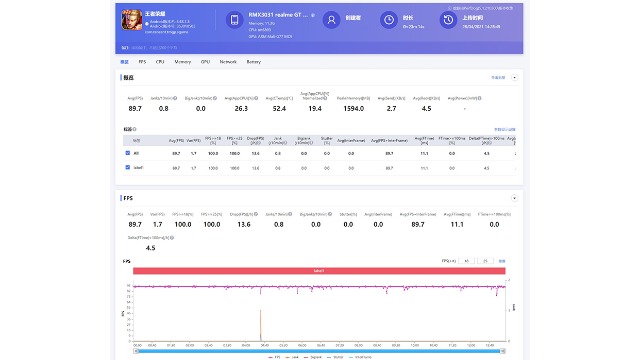Uncheck the All row checkbox
The width and height of the screenshot is (640, 360).
click(128, 153)
